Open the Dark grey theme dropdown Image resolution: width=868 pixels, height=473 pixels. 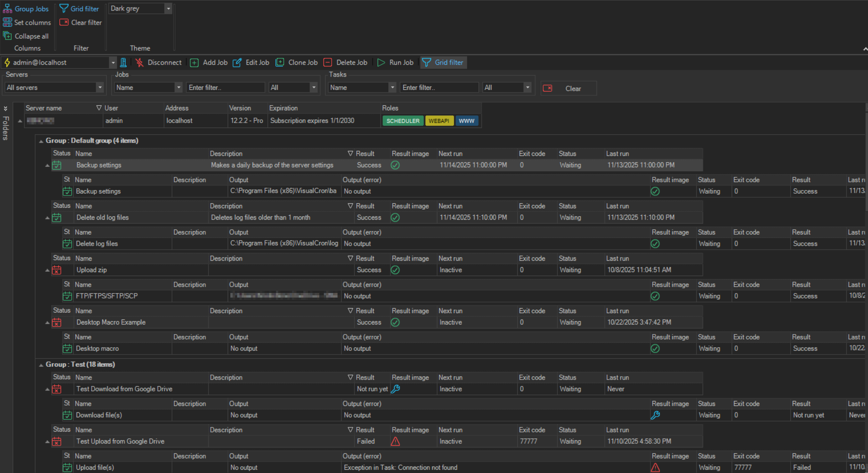pos(168,9)
